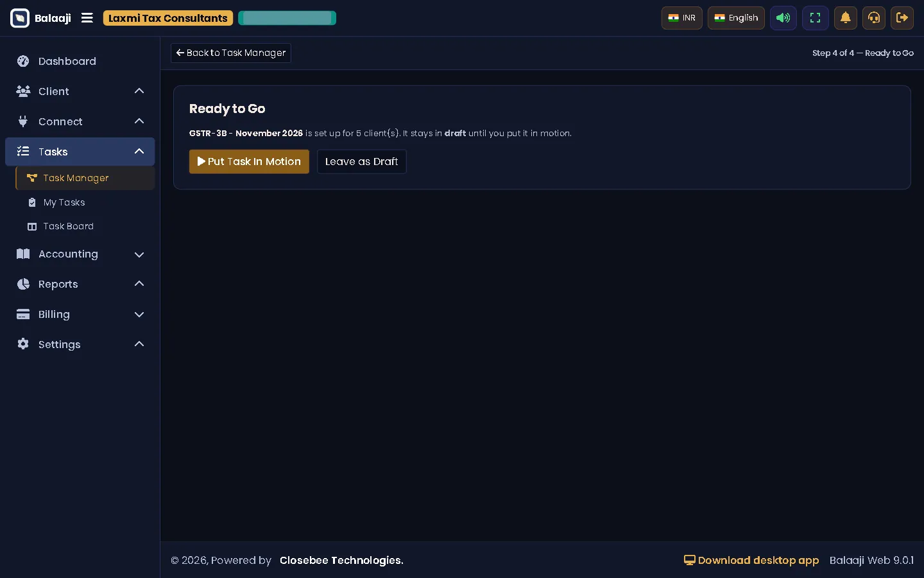Image resolution: width=924 pixels, height=578 pixels.
Task: Click the Client users icon
Action: 23,91
